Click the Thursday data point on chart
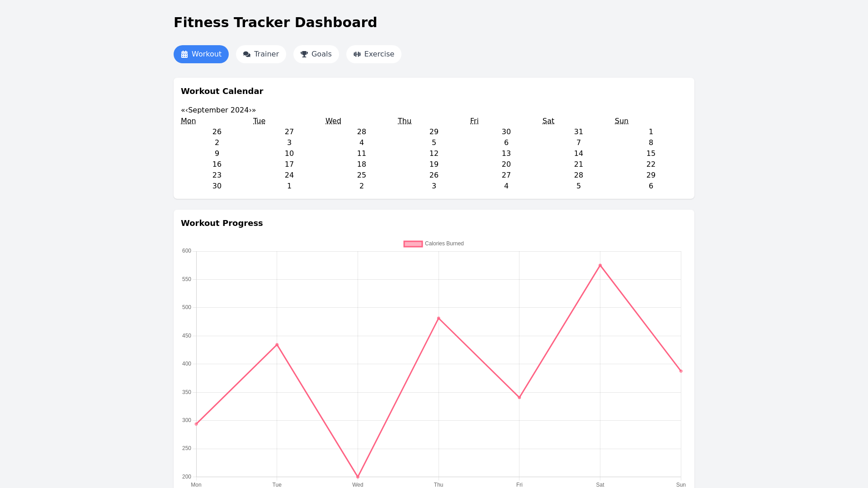 click(439, 319)
